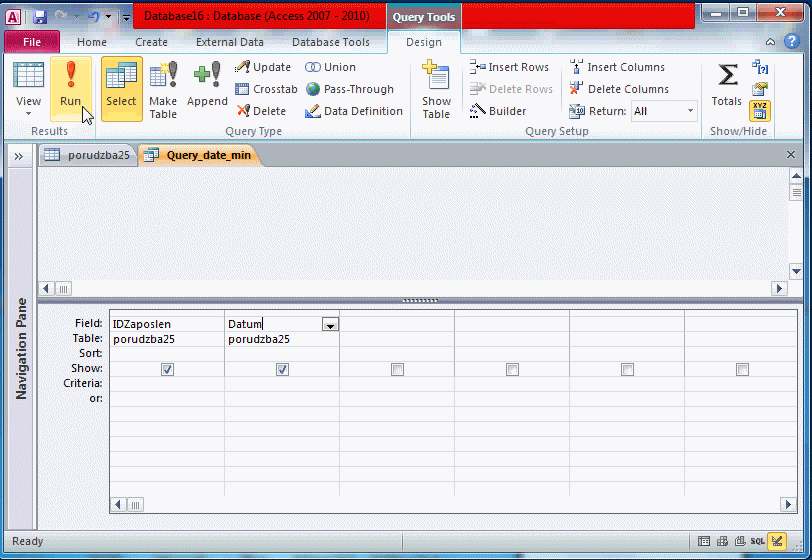The width and height of the screenshot is (812, 560).
Task: Switch query to Make Table
Action: coord(163,89)
